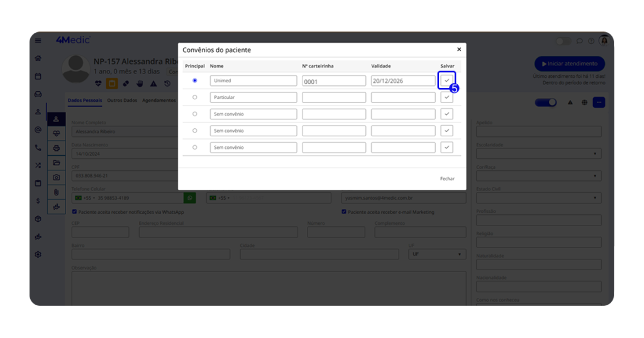Click the WhatsApp icon beside the cell phone
Viewport: 644px width, 338px height.
pos(189,198)
